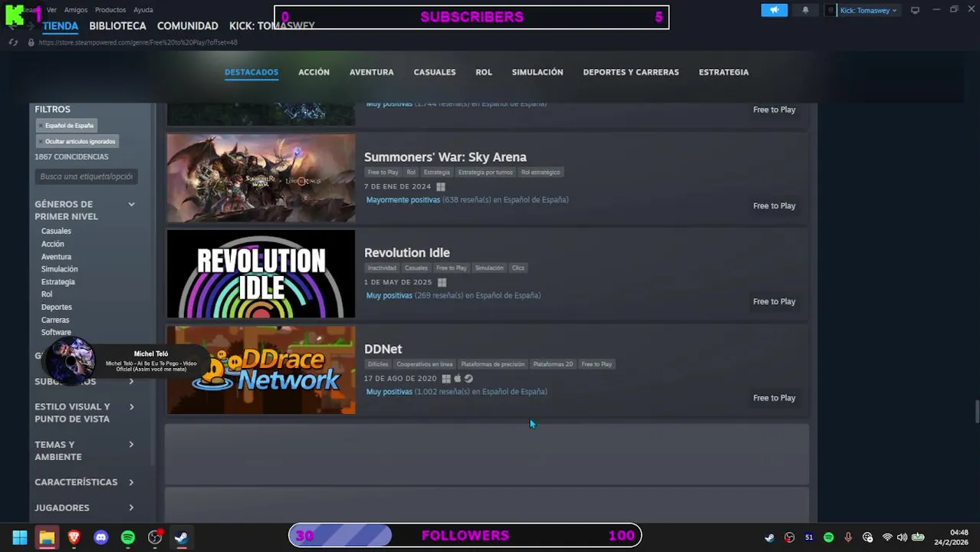Open the Windows Start menu
This screenshot has height=552, width=980.
click(20, 537)
